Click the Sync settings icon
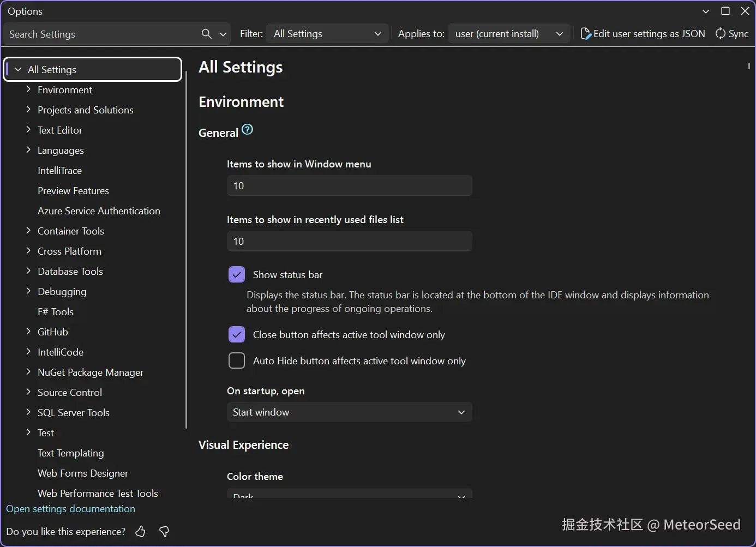Screen dimensions: 756x547 pos(721,34)
